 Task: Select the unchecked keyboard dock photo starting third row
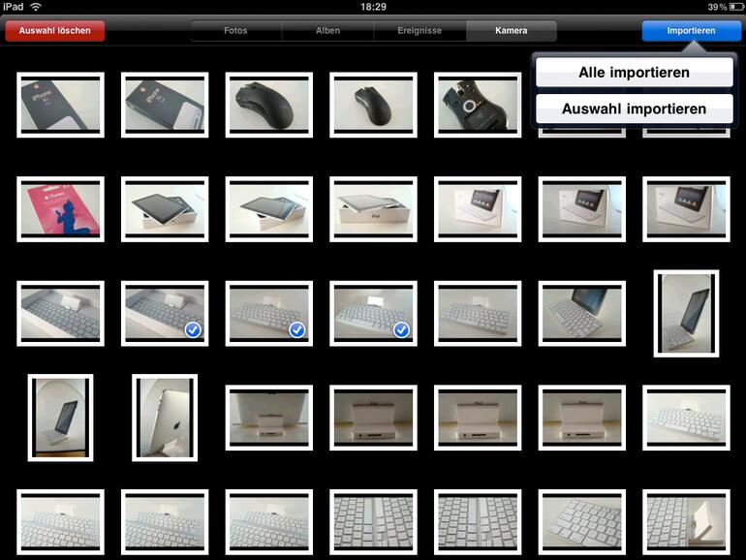tap(60, 314)
